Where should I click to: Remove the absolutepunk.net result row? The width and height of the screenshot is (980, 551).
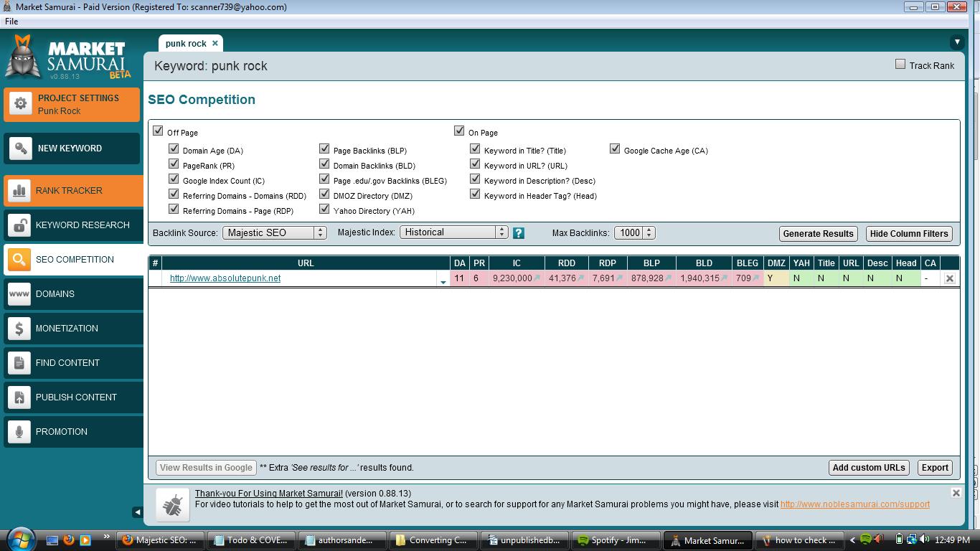[949, 278]
